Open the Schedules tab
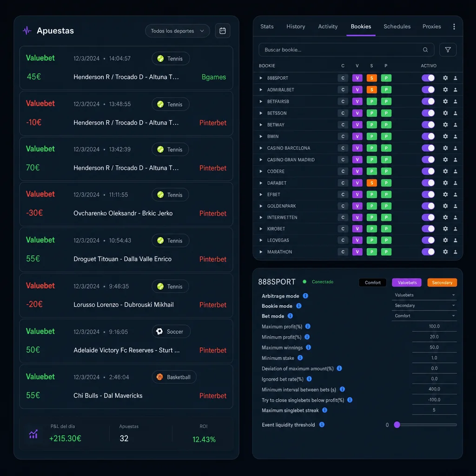The image size is (476, 476). click(x=397, y=26)
